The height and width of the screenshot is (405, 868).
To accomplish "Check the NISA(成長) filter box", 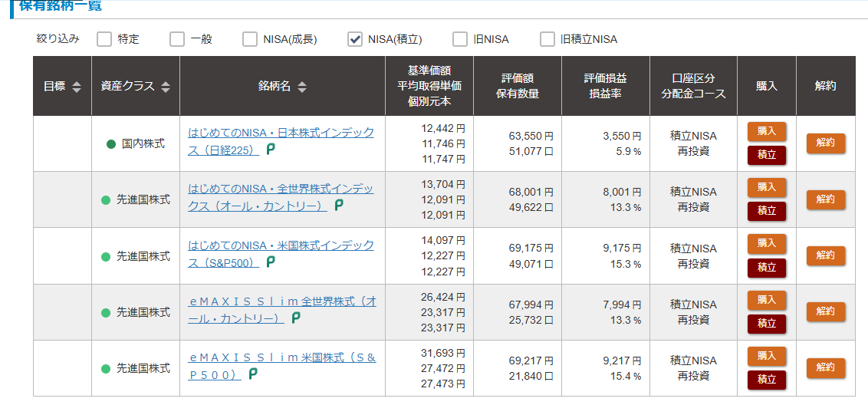I will 250,39.
